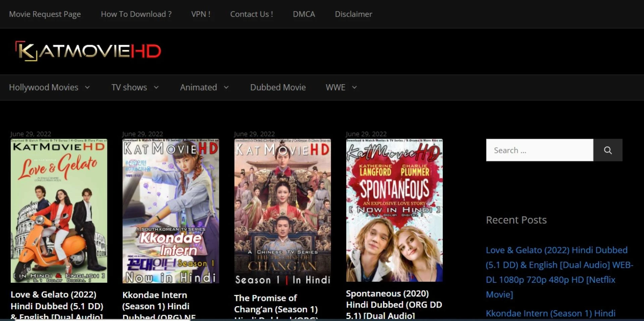Viewport: 644px width, 321px height.
Task: Open the VPN! menu item
Action: 201,14
